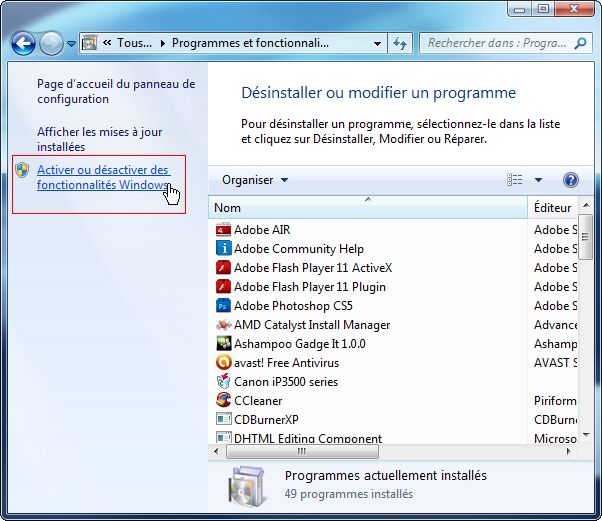Maximize the Programmes et fonctionnalités window
Viewport: 602px width, 521px height.
[x=543, y=9]
